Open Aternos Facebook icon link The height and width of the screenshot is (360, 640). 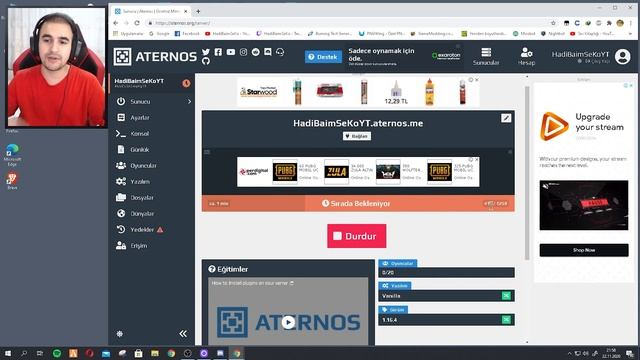[218, 52]
